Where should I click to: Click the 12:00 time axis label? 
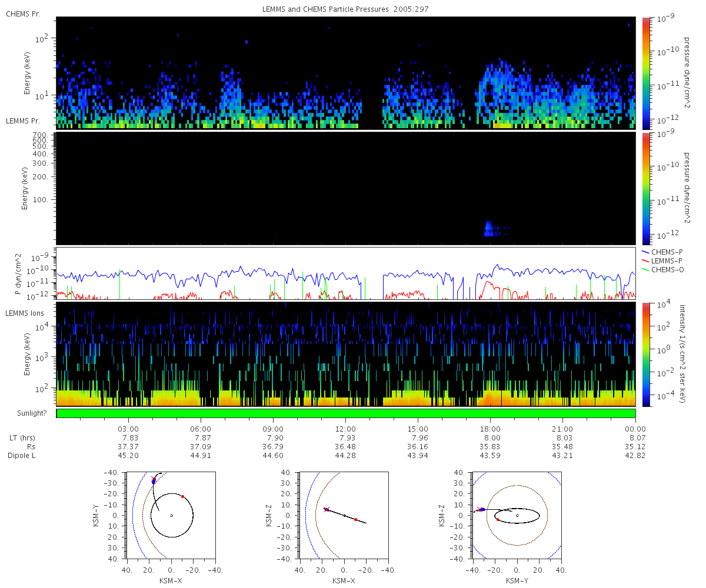[345, 429]
